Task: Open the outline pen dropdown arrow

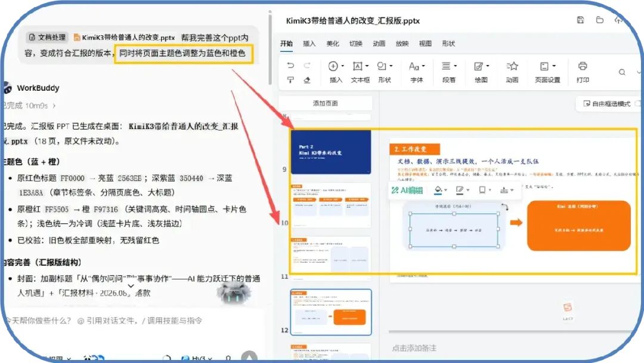Action: coord(468,190)
